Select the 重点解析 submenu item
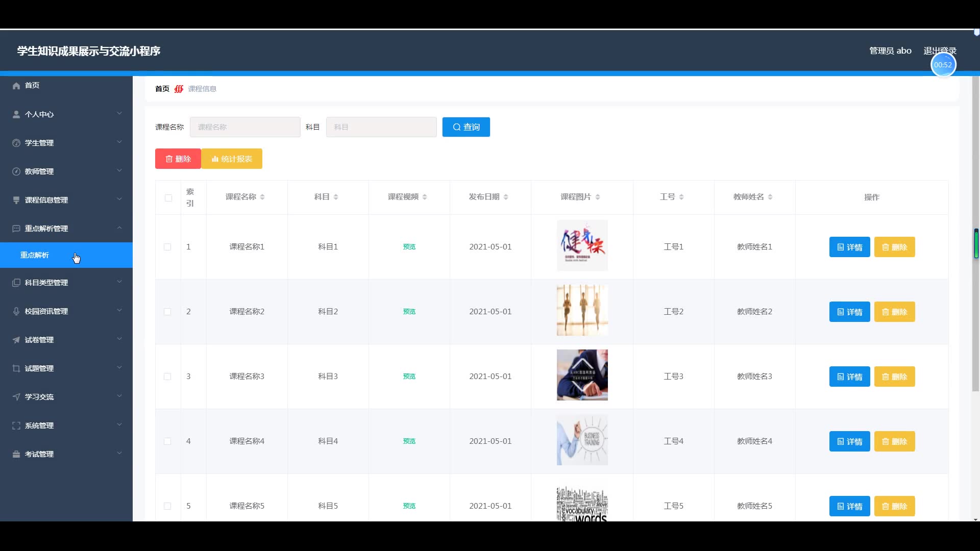This screenshot has width=980, height=551. click(66, 255)
